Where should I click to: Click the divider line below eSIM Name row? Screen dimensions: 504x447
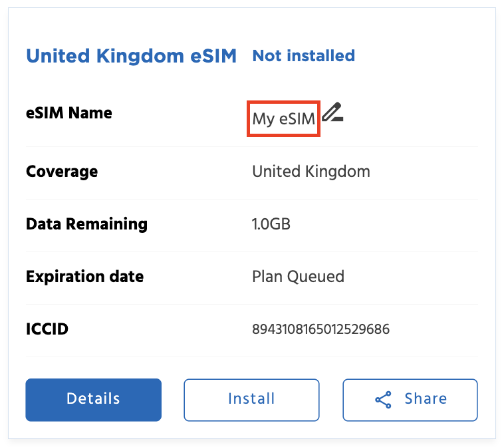[x=251, y=146]
